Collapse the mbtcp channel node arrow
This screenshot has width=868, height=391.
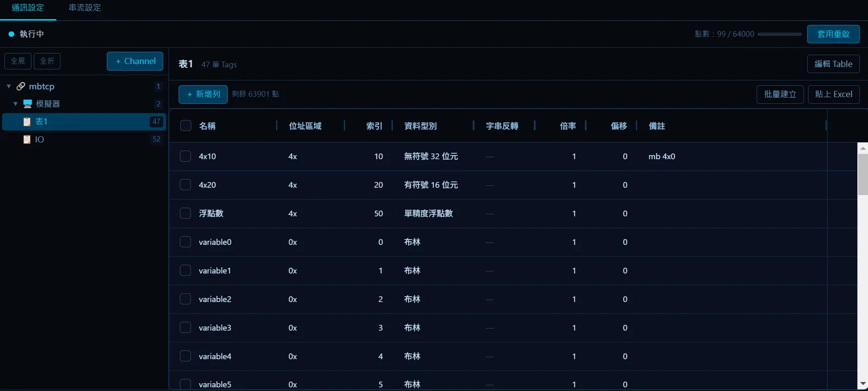tap(9, 86)
